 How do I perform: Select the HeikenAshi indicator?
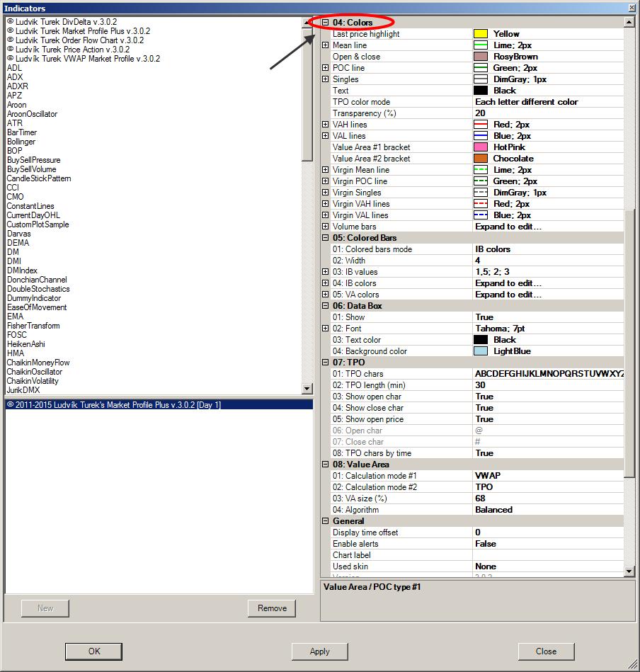(x=25, y=343)
